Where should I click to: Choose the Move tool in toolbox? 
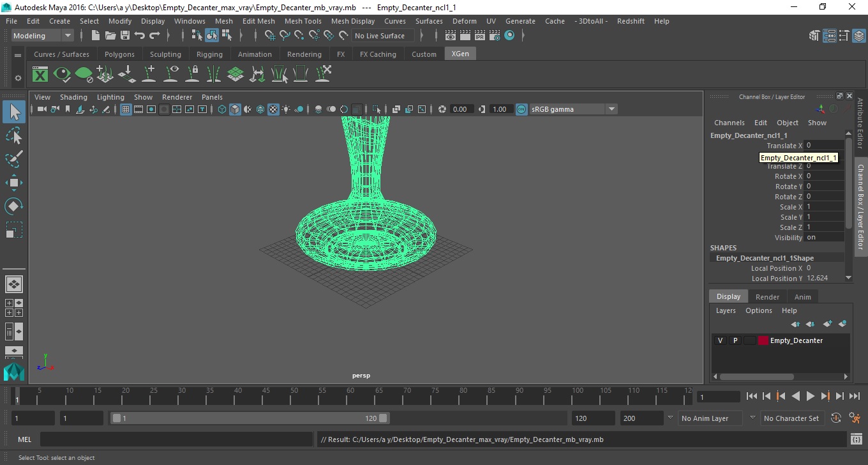(x=14, y=183)
